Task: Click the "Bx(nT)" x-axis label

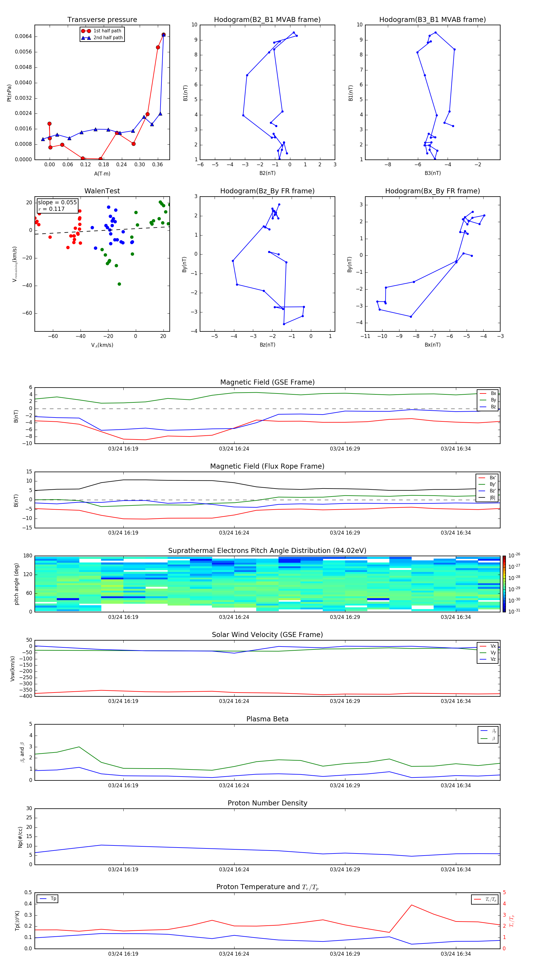Action: click(432, 345)
